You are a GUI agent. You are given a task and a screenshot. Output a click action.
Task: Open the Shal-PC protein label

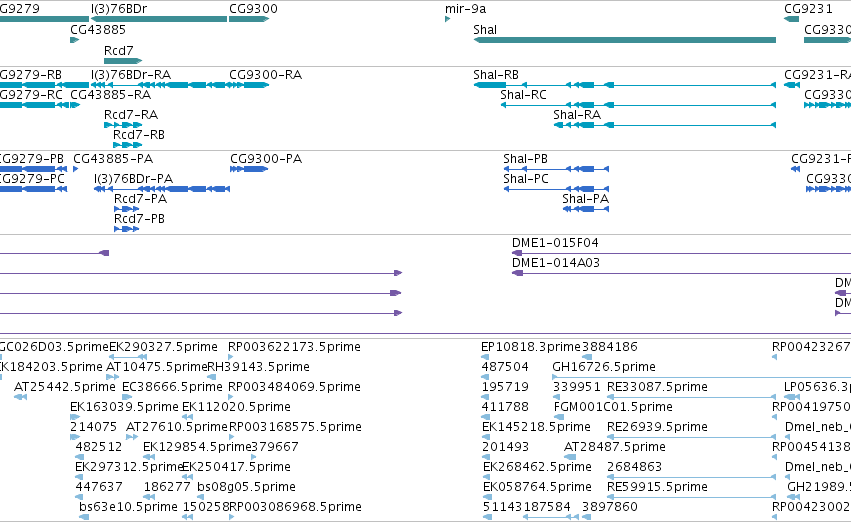[526, 179]
